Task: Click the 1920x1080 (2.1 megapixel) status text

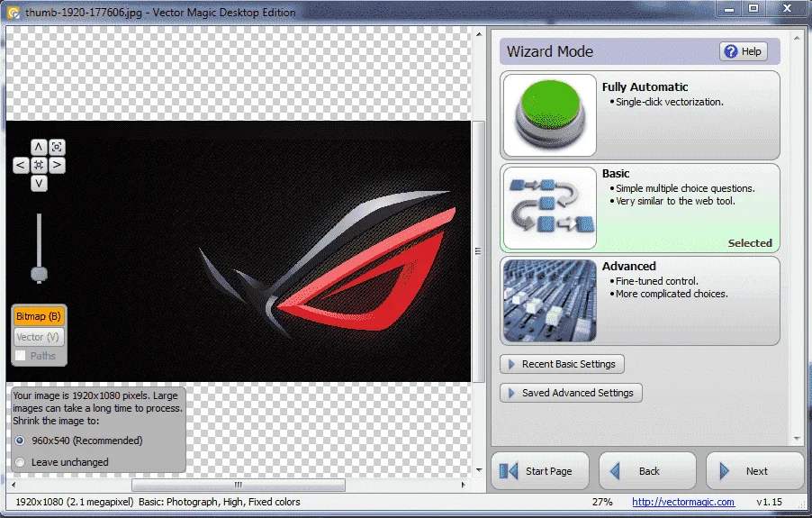Action: click(74, 502)
